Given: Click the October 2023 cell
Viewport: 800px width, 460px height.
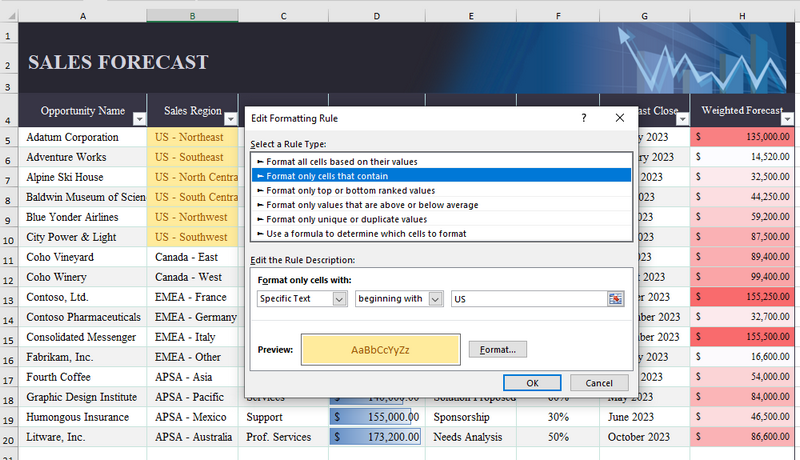Looking at the screenshot, I should tap(644, 437).
